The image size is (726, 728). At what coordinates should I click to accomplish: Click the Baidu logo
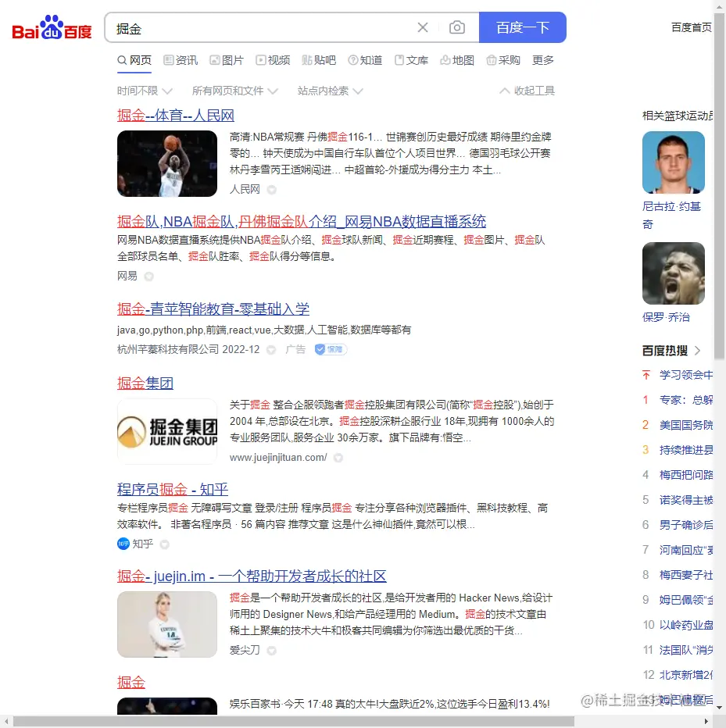click(x=52, y=27)
